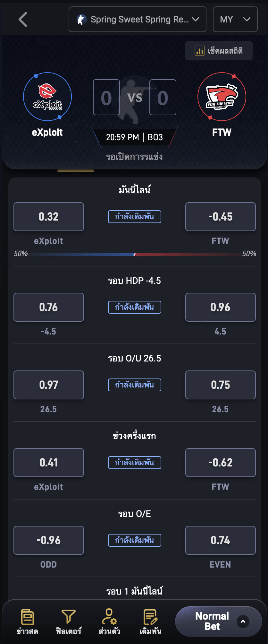Click the 50% betting distribution bar
The height and width of the screenshot is (644, 268).
(x=135, y=254)
